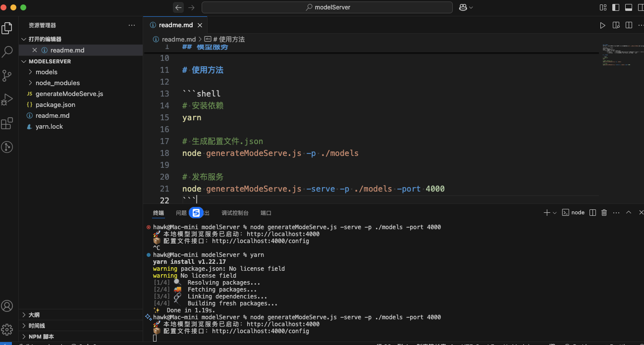The height and width of the screenshot is (345, 644).
Task: Open the Explorer view in the activity bar
Action: pos(7,28)
